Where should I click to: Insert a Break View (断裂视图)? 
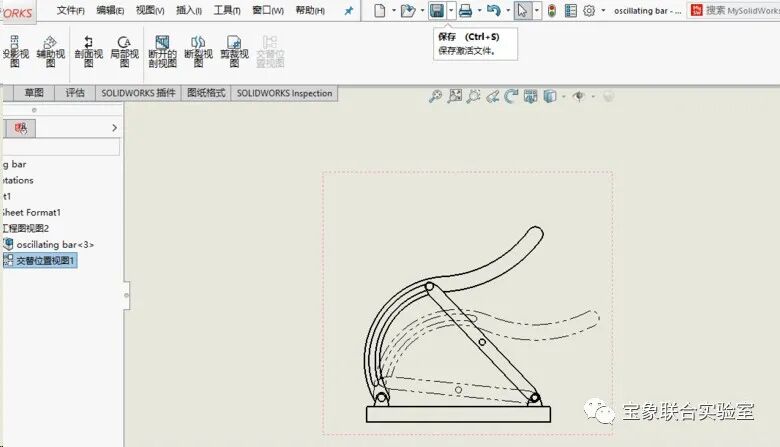click(x=198, y=51)
